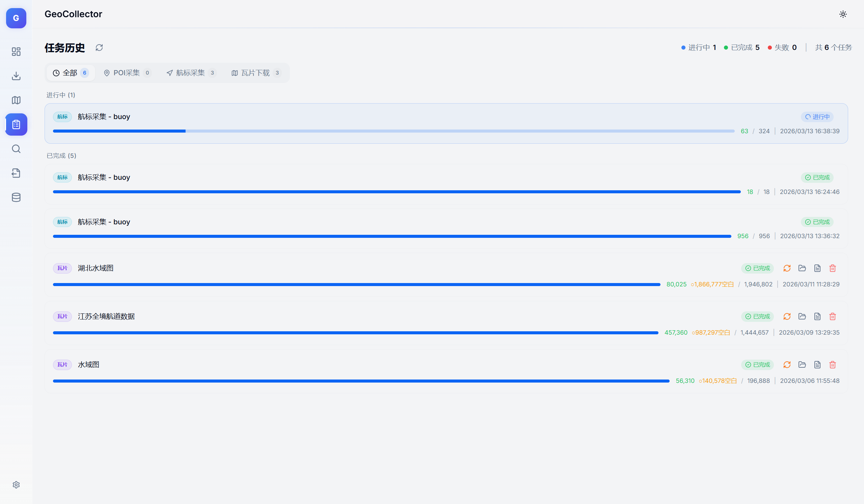Screen dimensions: 864x504
Task: Retry the 江苏全境航道数据 tile task
Action: point(787,316)
